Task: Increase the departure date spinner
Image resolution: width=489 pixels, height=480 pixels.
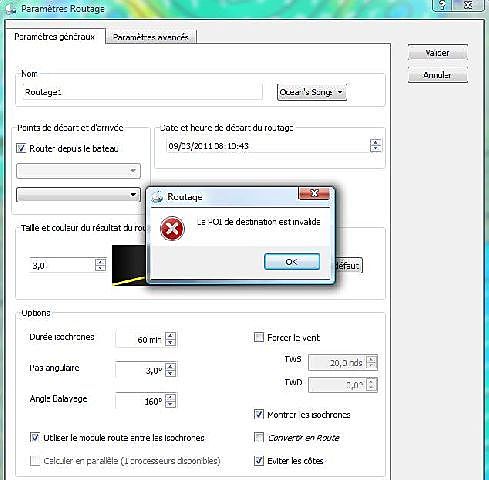Action: coord(376,142)
